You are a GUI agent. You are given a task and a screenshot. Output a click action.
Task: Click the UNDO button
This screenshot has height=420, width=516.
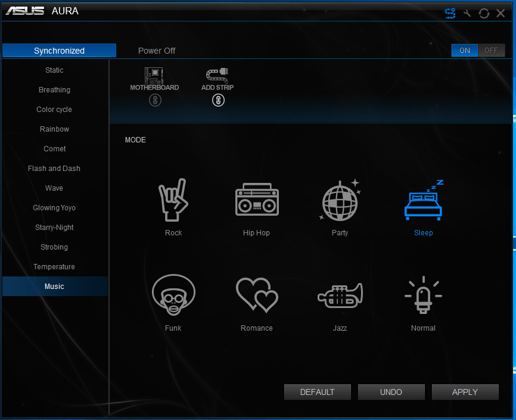[391, 392]
